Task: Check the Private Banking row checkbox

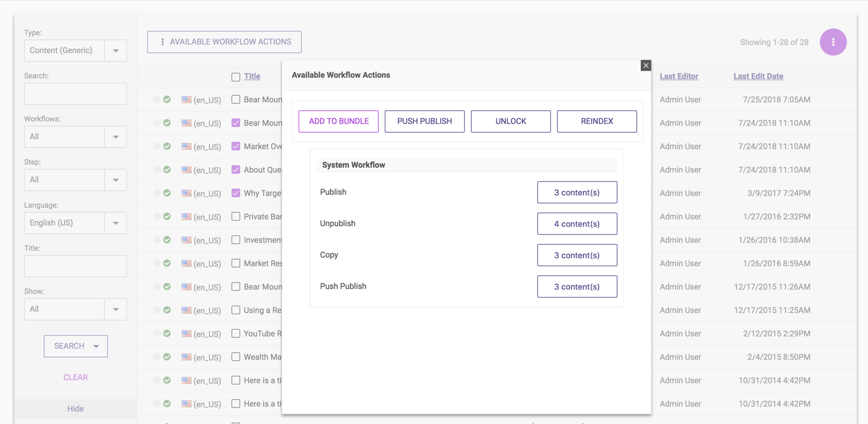Action: click(236, 216)
